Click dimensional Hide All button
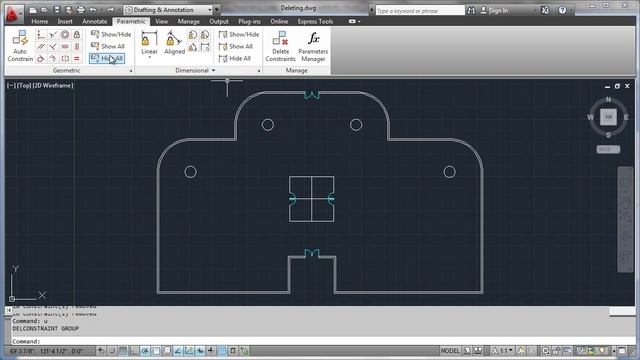Viewport: 640px width, 360px height. pyautogui.click(x=235, y=58)
